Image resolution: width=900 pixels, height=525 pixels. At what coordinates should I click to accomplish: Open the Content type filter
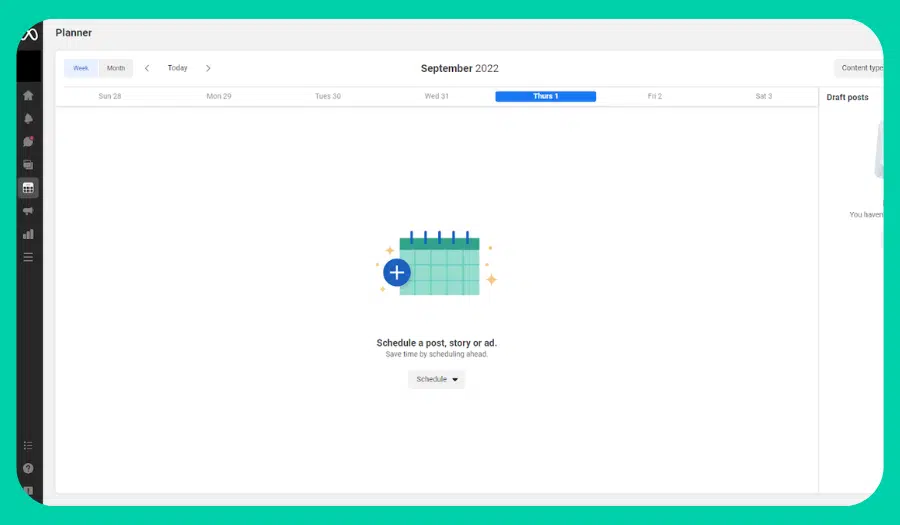[859, 68]
